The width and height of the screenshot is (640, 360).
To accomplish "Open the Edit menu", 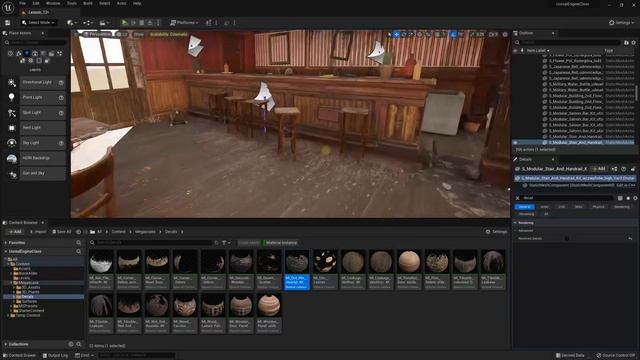I will tap(36, 3).
